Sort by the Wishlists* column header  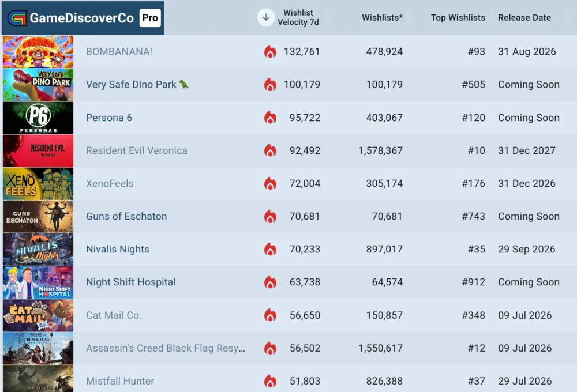383,18
